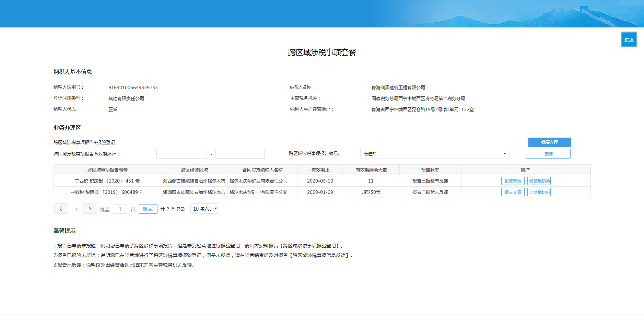Click the 跨区域涉税事项报告+报验登记 label

click(x=84, y=142)
